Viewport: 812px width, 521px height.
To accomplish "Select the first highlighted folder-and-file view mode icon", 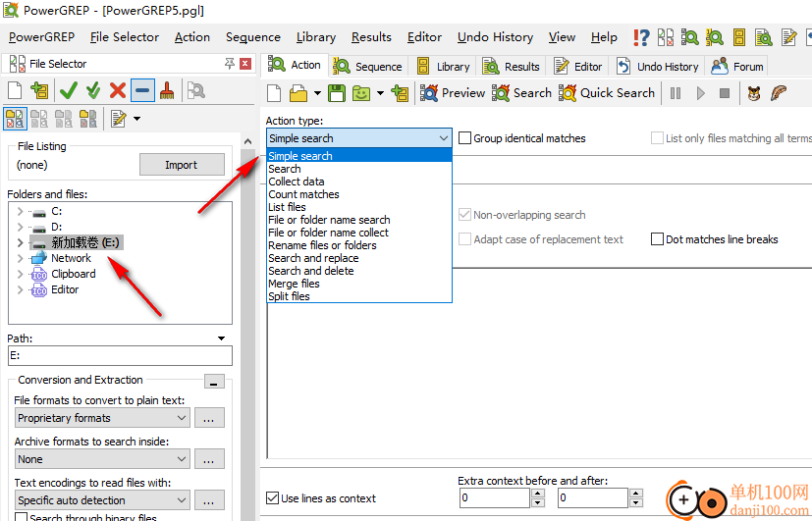I will 15,119.
